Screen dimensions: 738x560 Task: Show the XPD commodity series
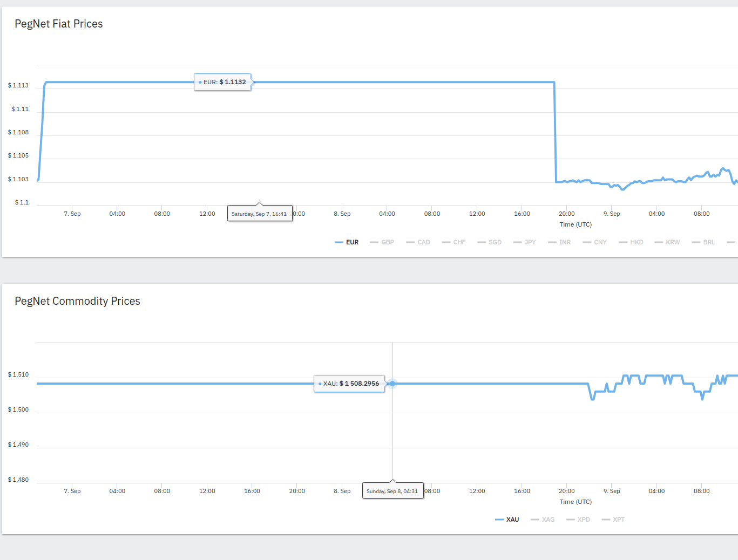(x=578, y=520)
